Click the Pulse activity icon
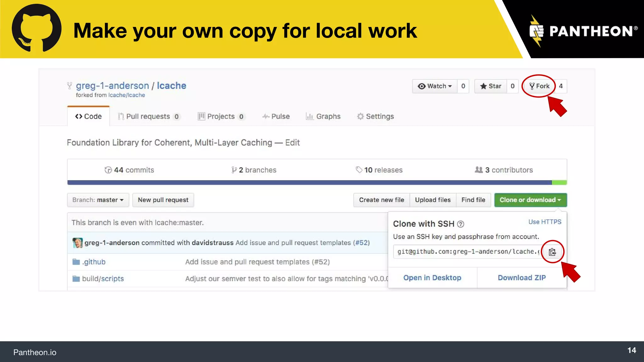The width and height of the screenshot is (644, 362). [x=266, y=117]
